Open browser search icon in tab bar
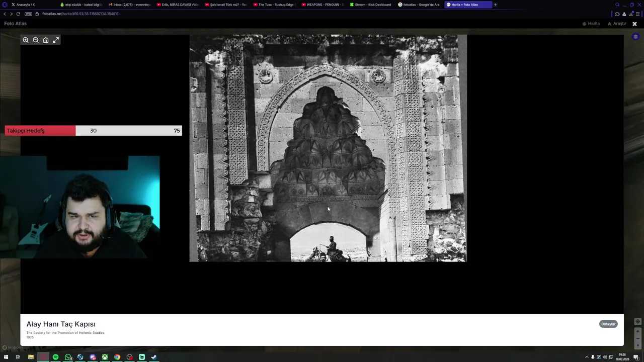The image size is (644, 362). pos(617,5)
